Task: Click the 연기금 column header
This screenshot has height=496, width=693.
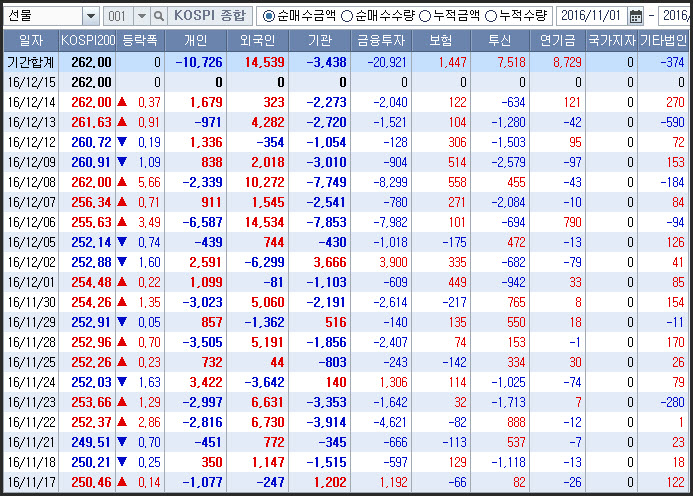Action: [558, 41]
